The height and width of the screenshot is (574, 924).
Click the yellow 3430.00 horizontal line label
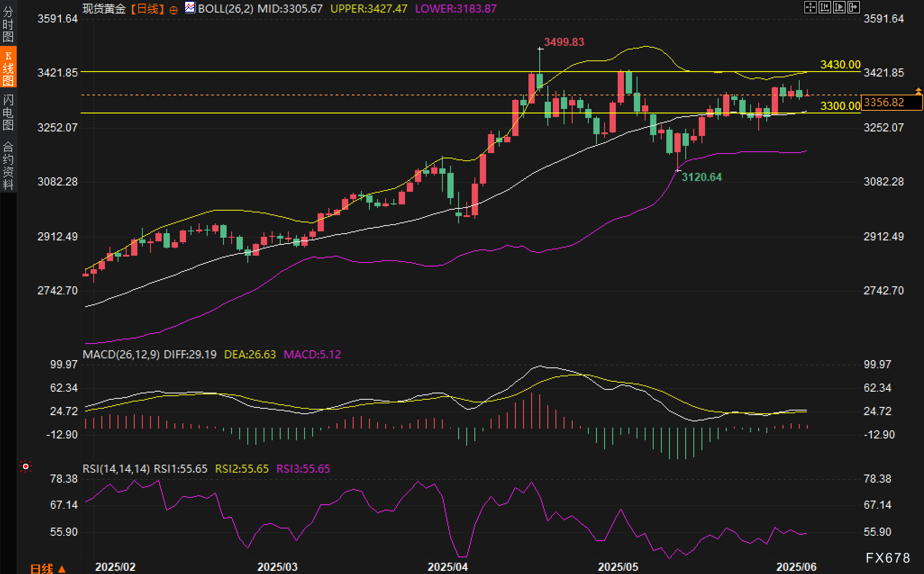click(x=840, y=64)
